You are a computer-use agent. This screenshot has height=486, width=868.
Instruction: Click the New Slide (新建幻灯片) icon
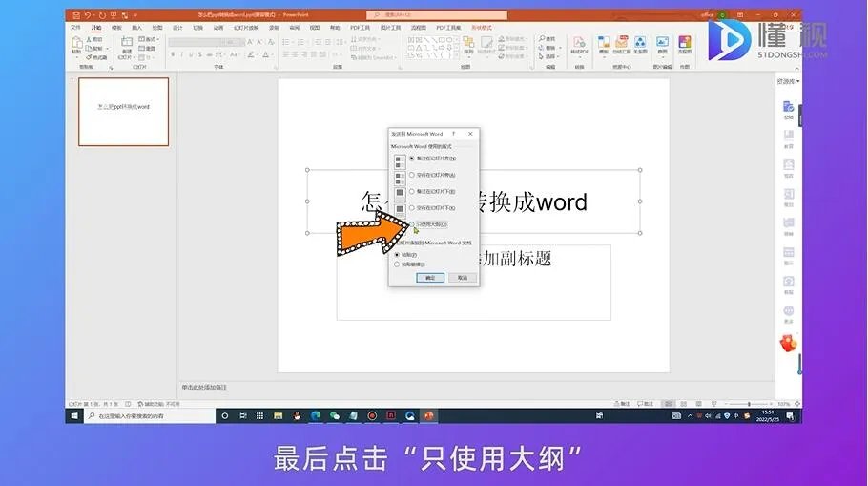tap(127, 42)
